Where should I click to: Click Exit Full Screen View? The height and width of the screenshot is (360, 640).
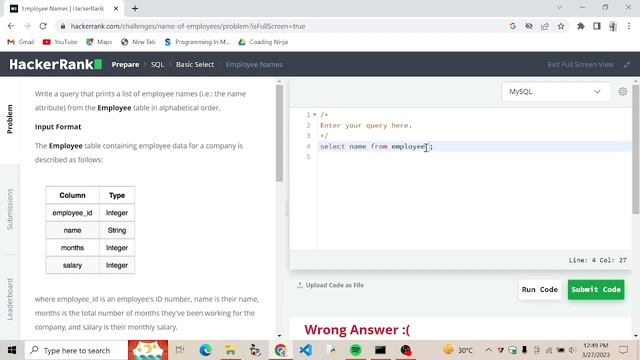(580, 64)
